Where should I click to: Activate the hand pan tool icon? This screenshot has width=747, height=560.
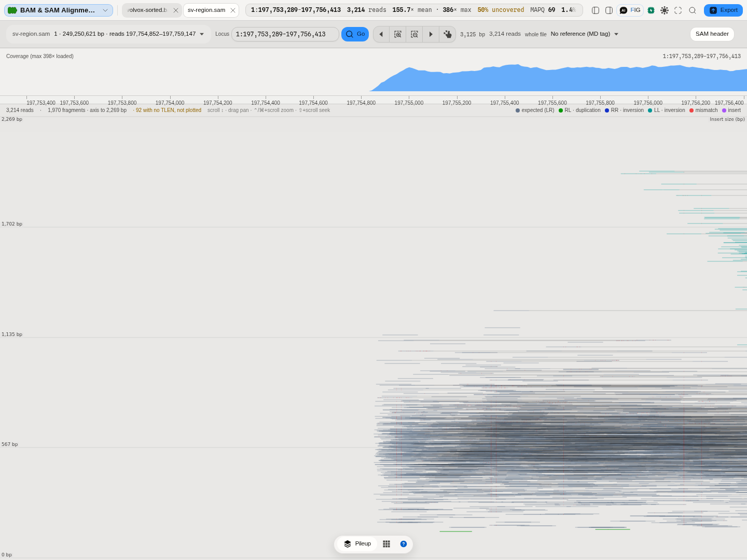tap(448, 34)
